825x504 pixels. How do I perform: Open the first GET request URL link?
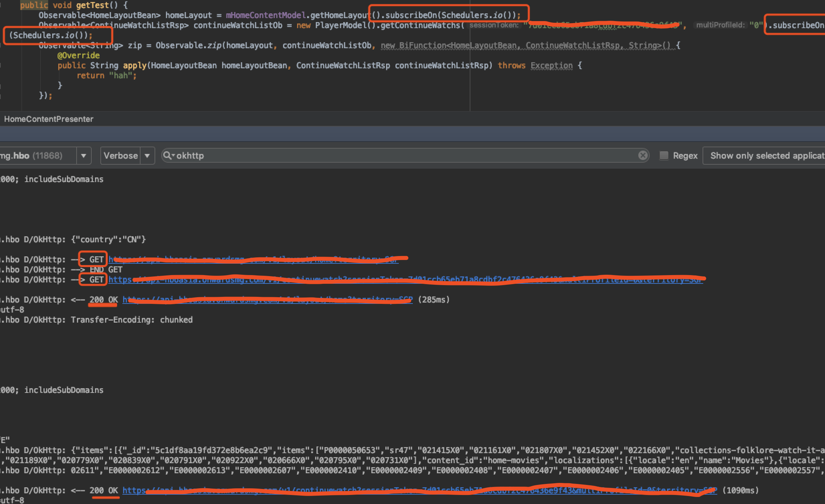[253, 260]
